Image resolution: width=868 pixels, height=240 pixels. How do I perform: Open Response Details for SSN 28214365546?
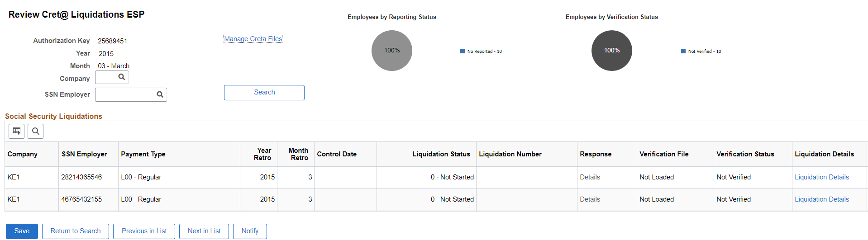coord(590,177)
